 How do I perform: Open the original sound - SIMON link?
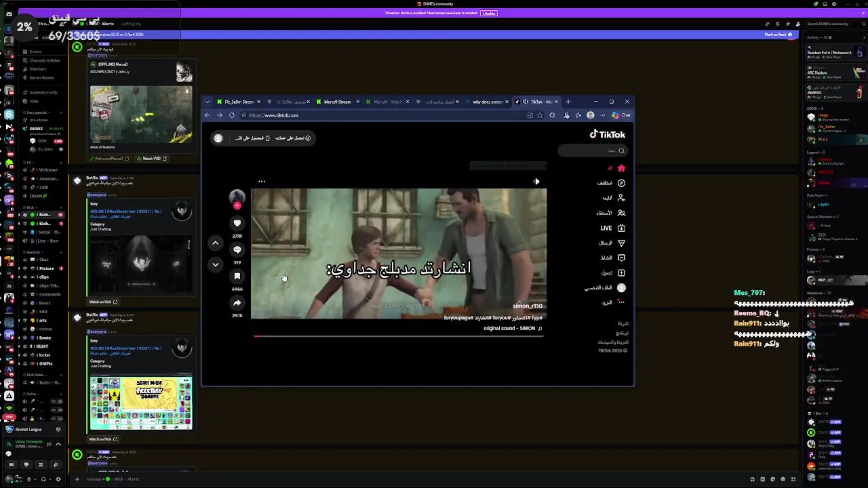point(513,328)
